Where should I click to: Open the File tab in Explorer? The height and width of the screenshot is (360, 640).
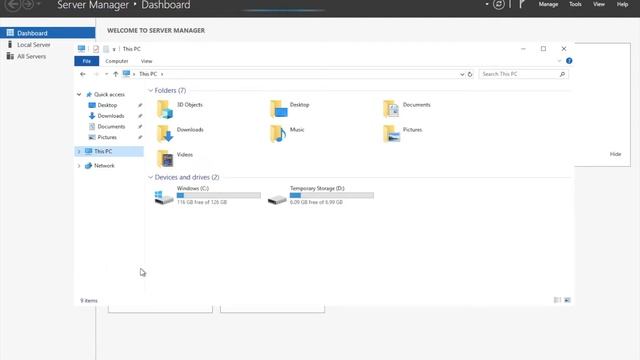tap(87, 61)
